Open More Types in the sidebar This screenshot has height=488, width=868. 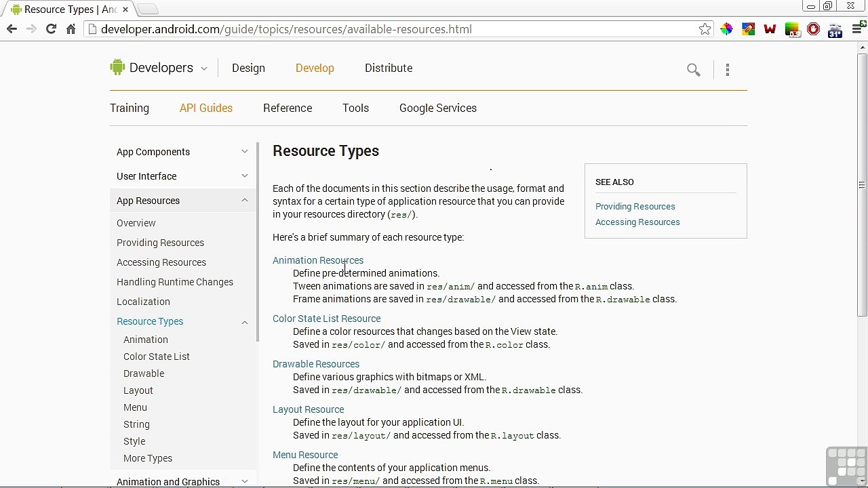(148, 458)
